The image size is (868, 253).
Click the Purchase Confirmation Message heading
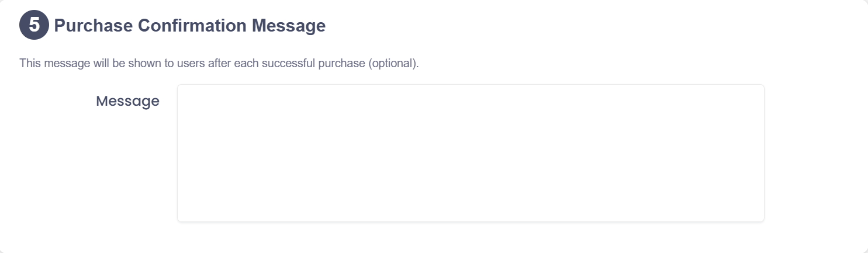coord(189,26)
